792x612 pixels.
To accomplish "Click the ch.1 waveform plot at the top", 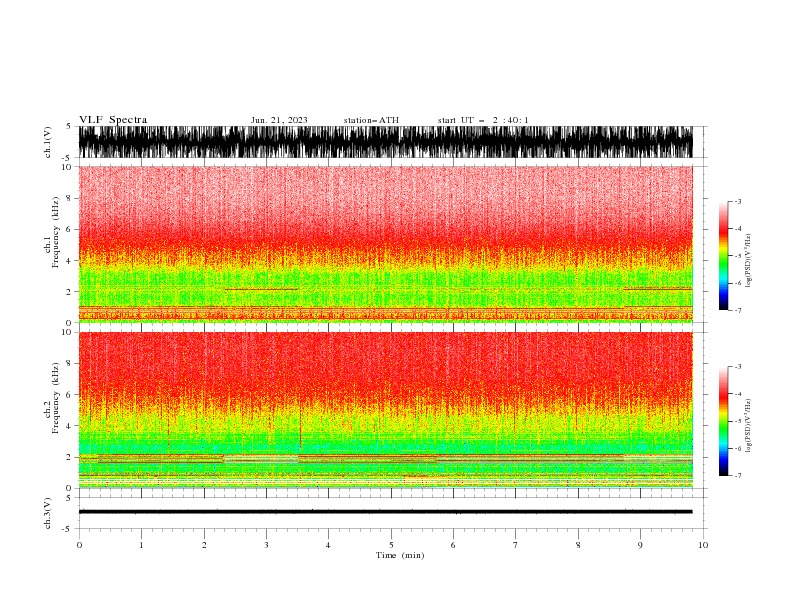I will click(385, 142).
